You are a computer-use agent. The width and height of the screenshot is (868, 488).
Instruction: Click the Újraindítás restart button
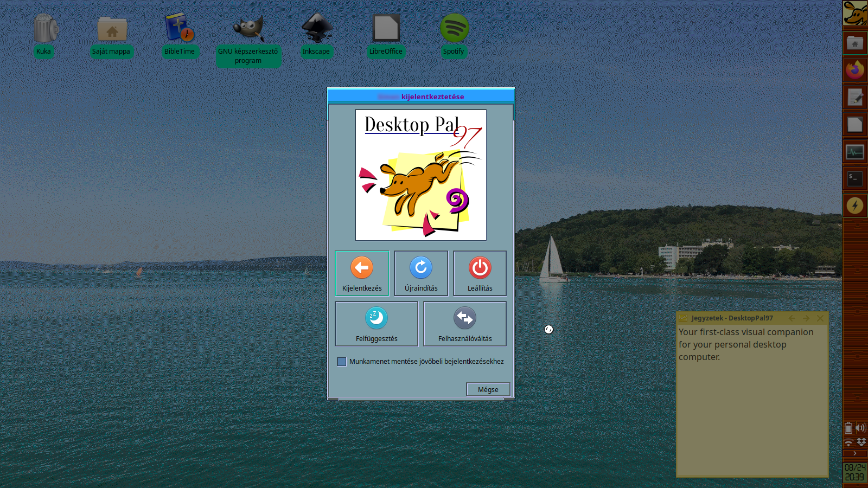click(x=421, y=273)
